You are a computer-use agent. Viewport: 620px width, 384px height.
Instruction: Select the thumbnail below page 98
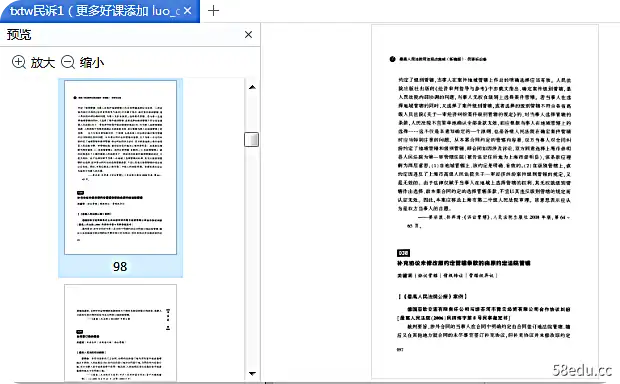pyautogui.click(x=121, y=333)
